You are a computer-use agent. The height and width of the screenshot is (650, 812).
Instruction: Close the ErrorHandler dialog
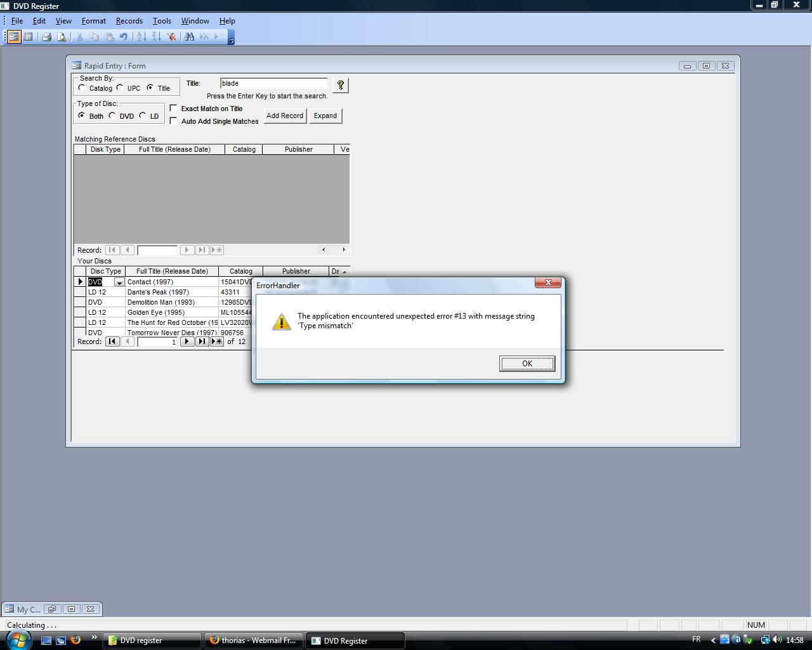pos(548,283)
